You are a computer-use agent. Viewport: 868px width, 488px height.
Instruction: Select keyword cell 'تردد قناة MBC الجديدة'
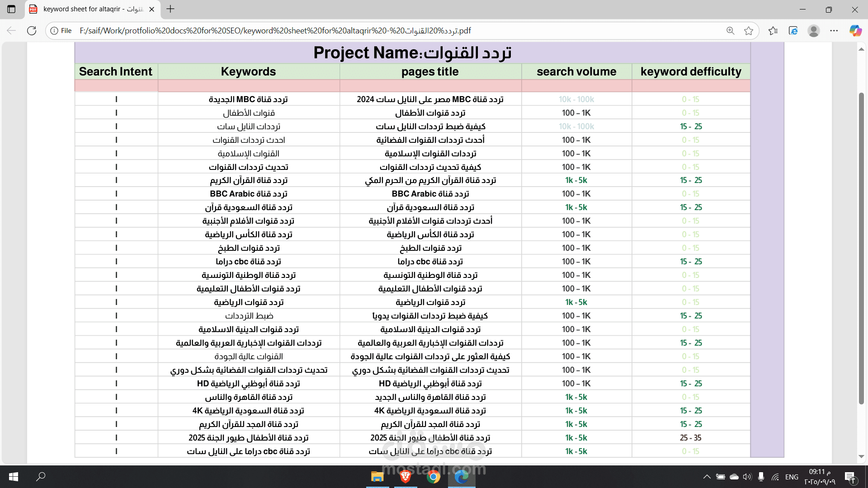(248, 99)
